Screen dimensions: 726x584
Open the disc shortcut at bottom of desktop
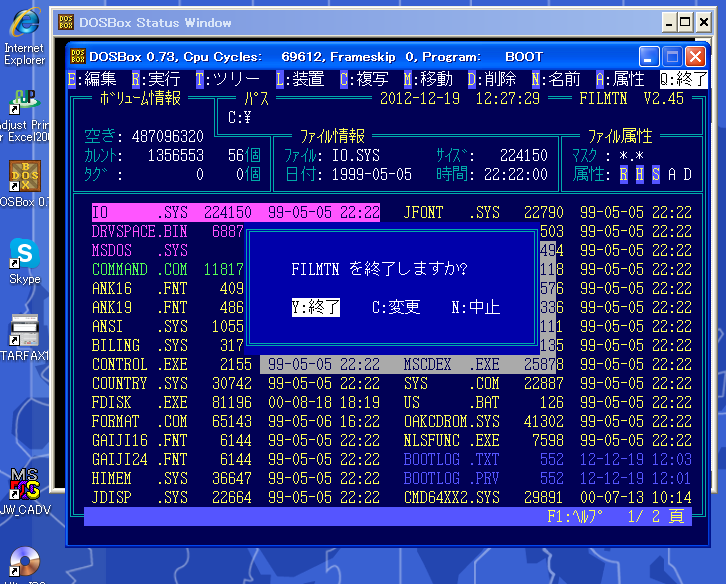point(25,564)
